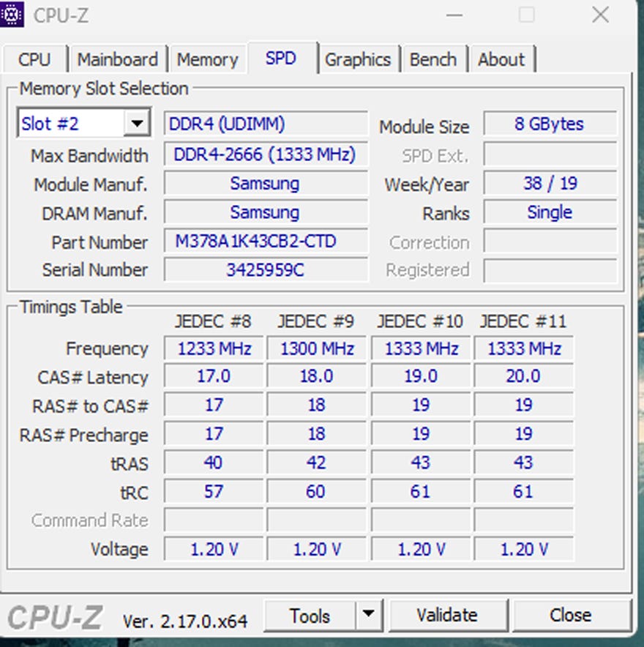
Task: Click the Week/Year value 38 / 19
Action: pyautogui.click(x=550, y=183)
